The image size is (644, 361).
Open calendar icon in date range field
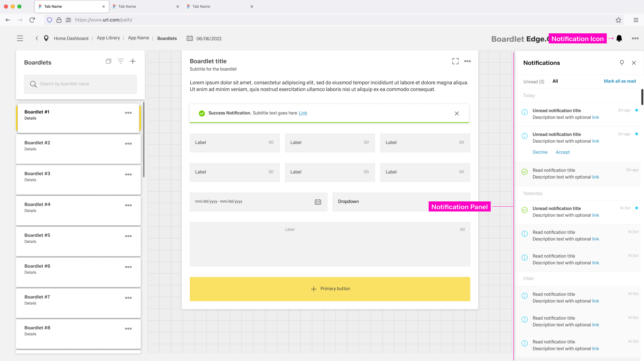tap(318, 202)
